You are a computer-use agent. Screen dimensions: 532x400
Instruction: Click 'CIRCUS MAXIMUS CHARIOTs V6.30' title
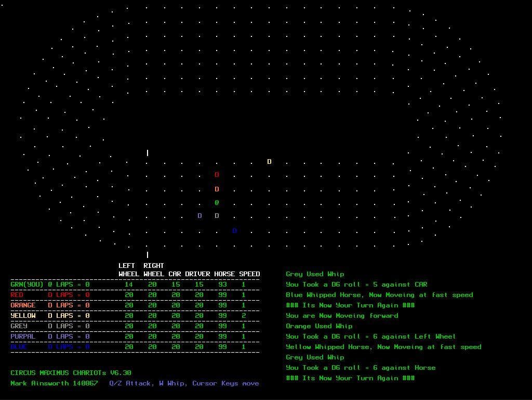71,373
